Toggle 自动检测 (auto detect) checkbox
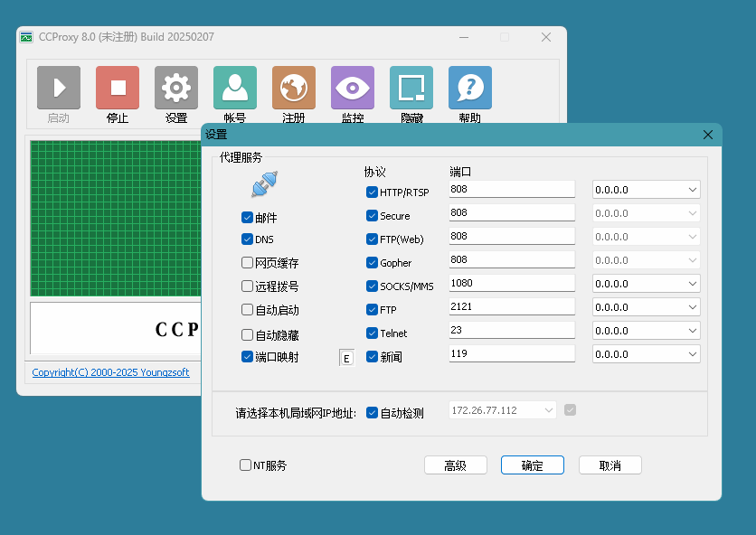 [x=372, y=413]
